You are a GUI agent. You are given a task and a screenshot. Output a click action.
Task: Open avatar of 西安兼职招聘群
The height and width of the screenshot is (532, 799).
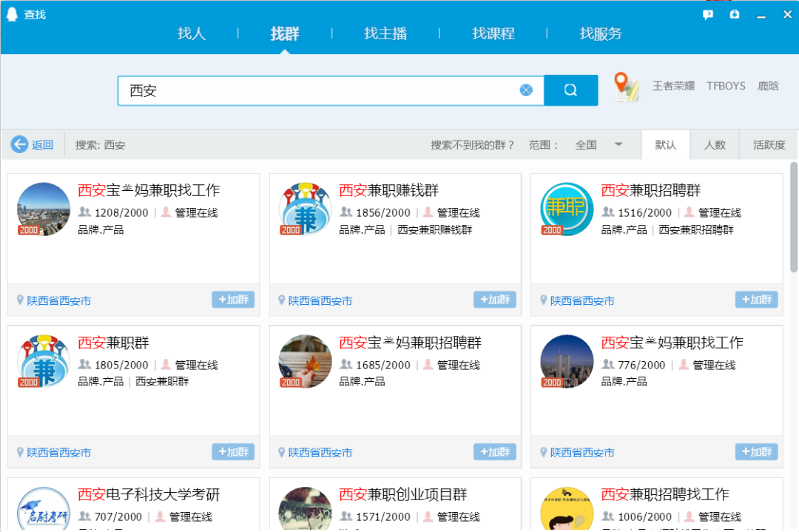click(x=567, y=209)
